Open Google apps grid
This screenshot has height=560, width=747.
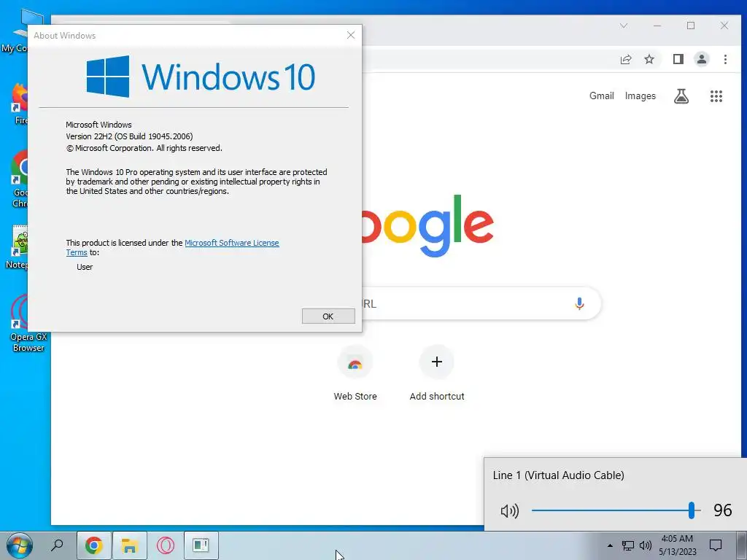coord(716,96)
